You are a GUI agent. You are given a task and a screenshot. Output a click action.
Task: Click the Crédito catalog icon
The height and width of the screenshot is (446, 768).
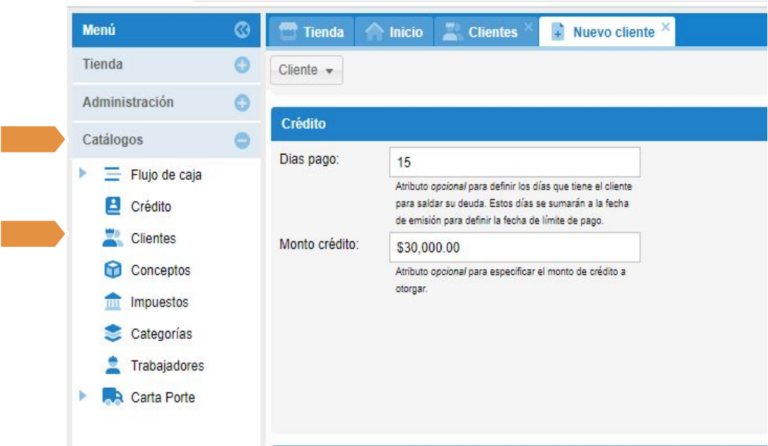(113, 206)
